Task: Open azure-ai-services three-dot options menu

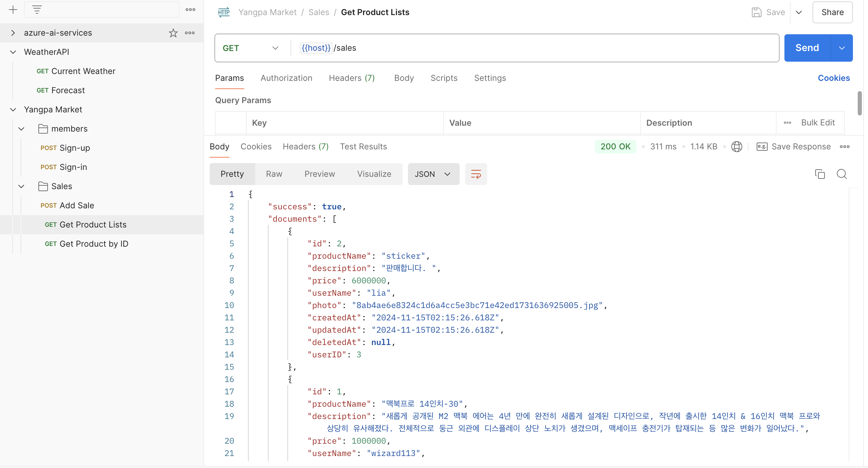Action: point(190,33)
